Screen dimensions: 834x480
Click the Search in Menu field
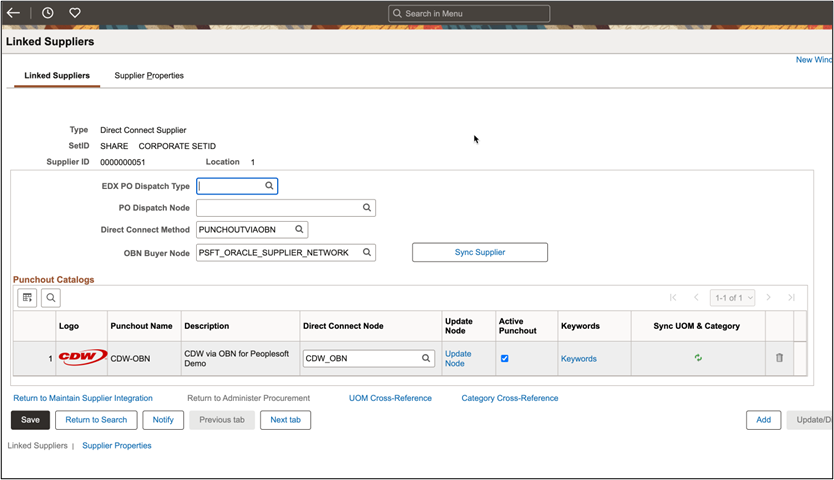pyautogui.click(x=469, y=13)
